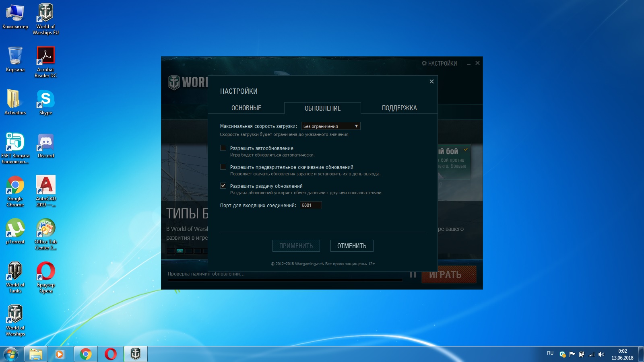Pause the update check in launcher
The image size is (644, 362).
point(413,274)
